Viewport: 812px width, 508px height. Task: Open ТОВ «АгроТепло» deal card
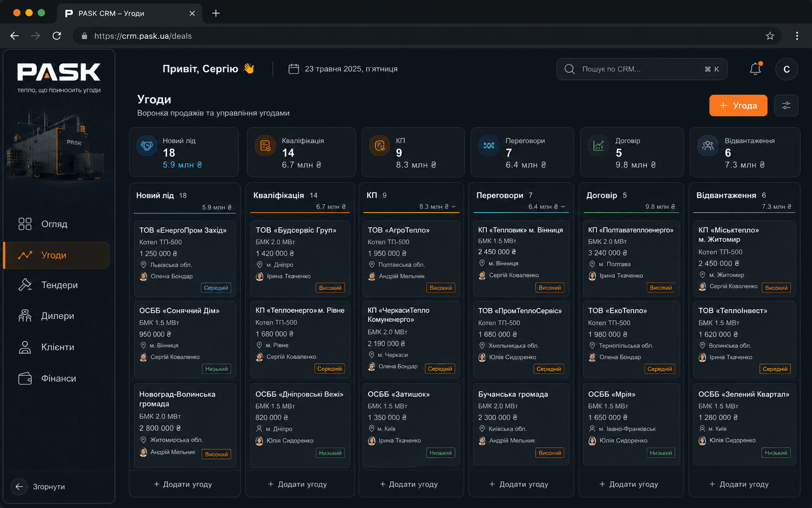[411, 259]
